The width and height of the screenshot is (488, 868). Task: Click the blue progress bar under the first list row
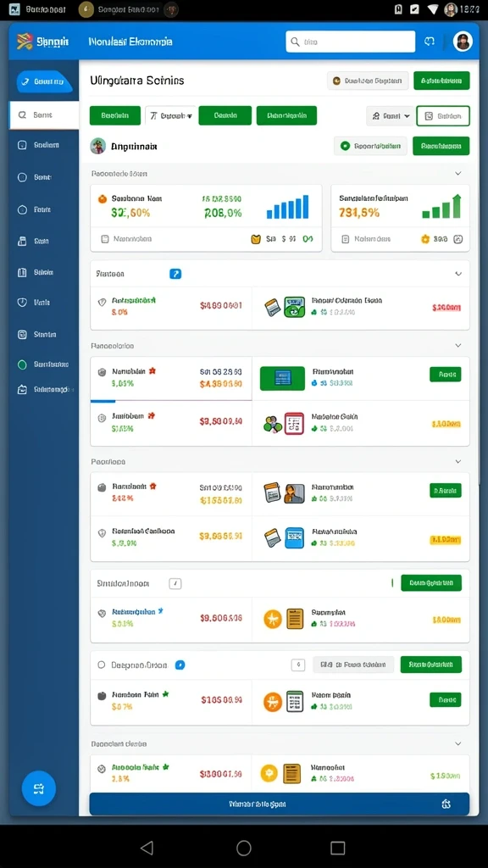tap(103, 400)
